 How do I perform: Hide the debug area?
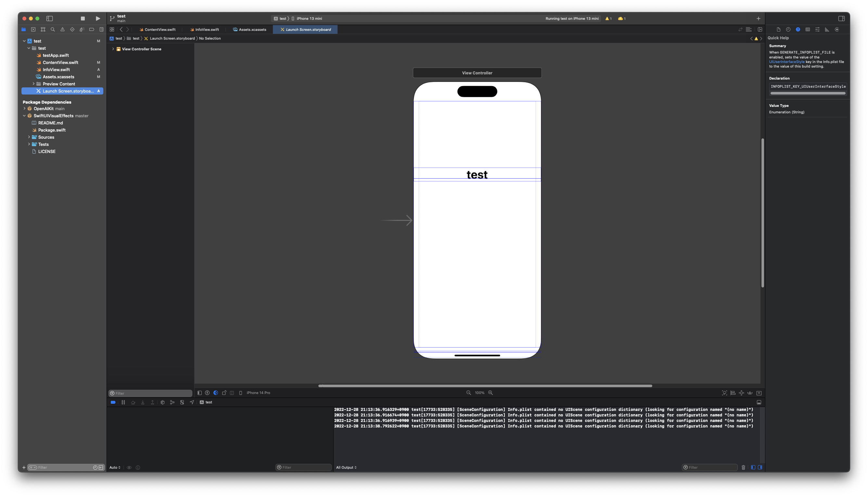tap(759, 402)
